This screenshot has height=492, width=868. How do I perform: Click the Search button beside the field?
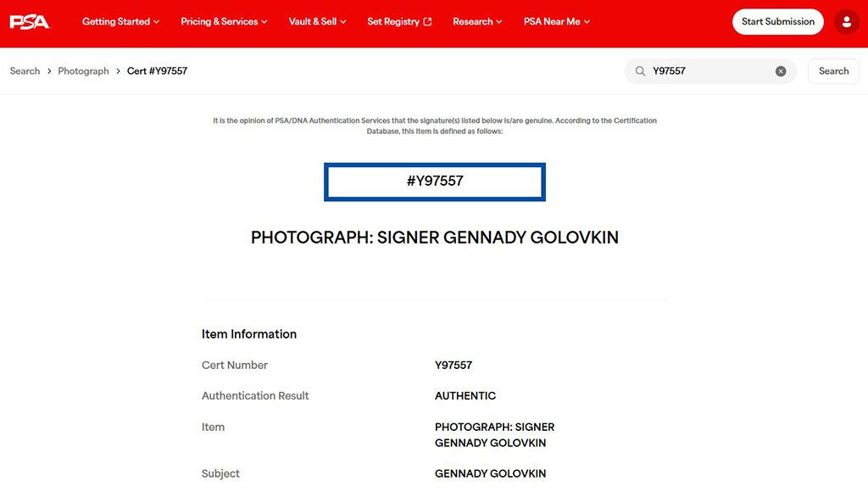click(x=833, y=71)
